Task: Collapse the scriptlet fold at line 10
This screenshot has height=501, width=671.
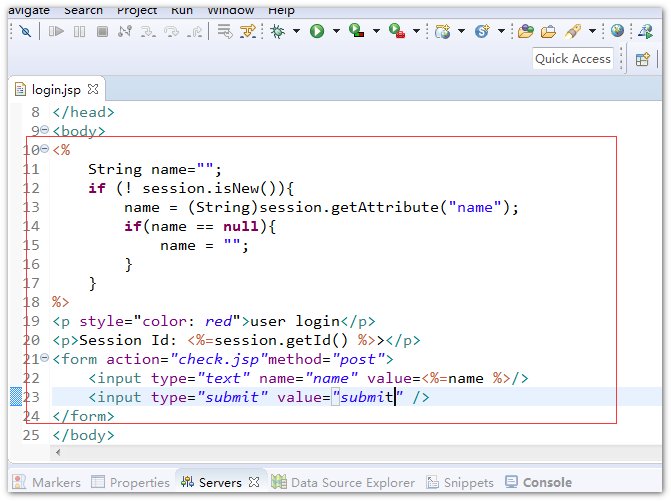Action: point(44,150)
